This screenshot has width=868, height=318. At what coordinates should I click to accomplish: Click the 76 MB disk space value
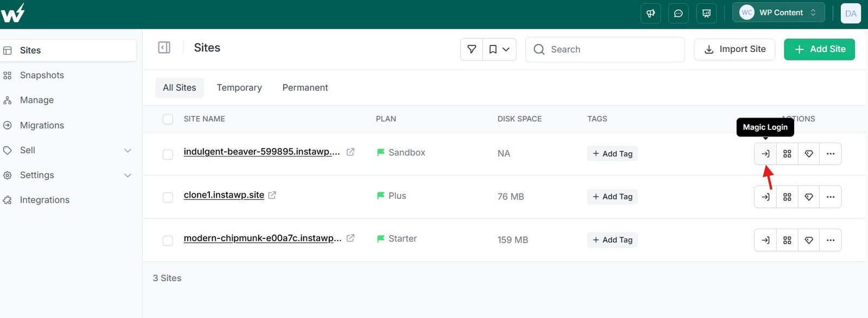pos(510,197)
